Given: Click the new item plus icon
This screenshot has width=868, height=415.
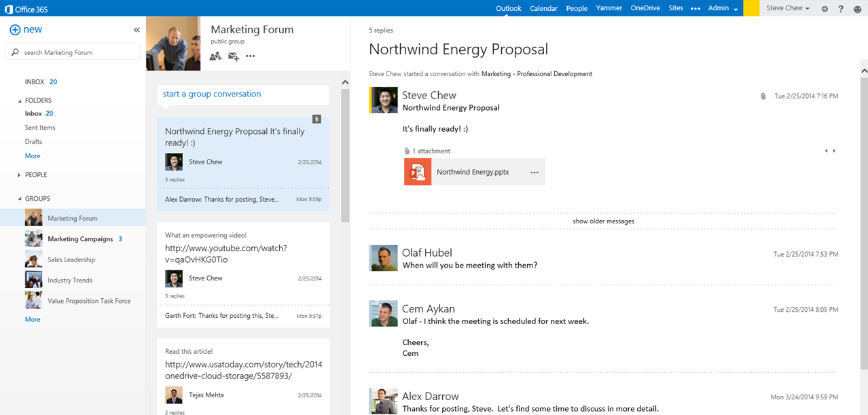Looking at the screenshot, I should pos(15,30).
